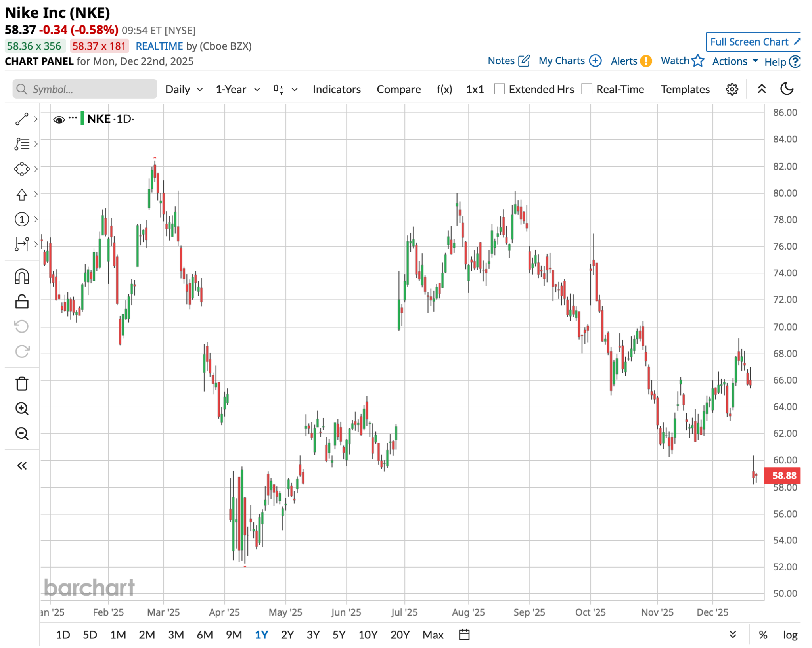Screen dimensions: 812x648
Task: Click the lock drawings icon
Action: [x=22, y=302]
